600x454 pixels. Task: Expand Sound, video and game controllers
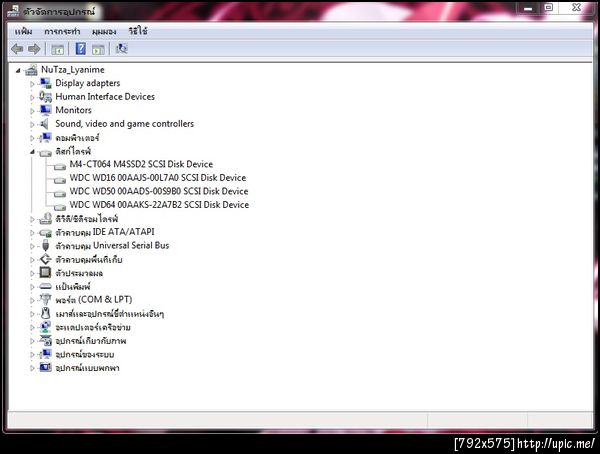coord(32,124)
